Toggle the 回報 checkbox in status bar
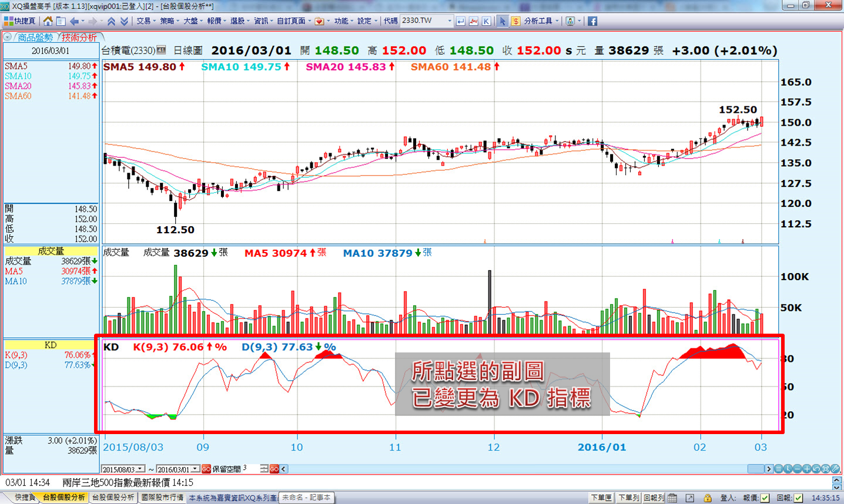This screenshot has height=504, width=844. 798,498
